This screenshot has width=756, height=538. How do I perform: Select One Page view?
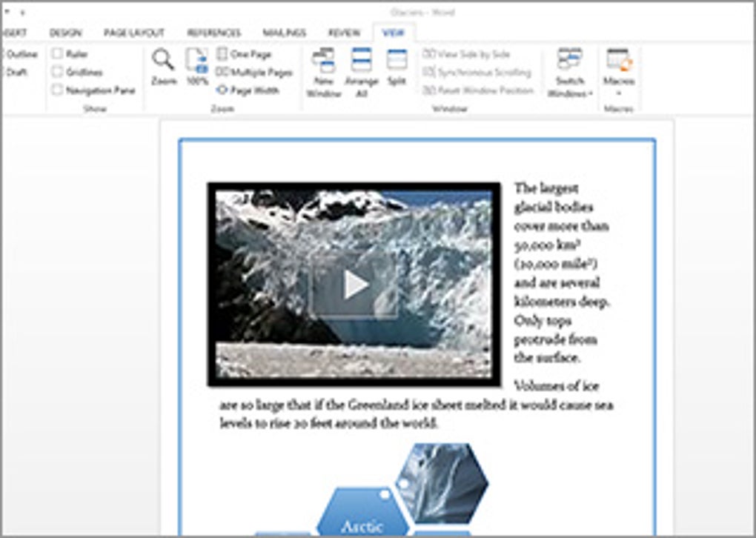click(244, 54)
